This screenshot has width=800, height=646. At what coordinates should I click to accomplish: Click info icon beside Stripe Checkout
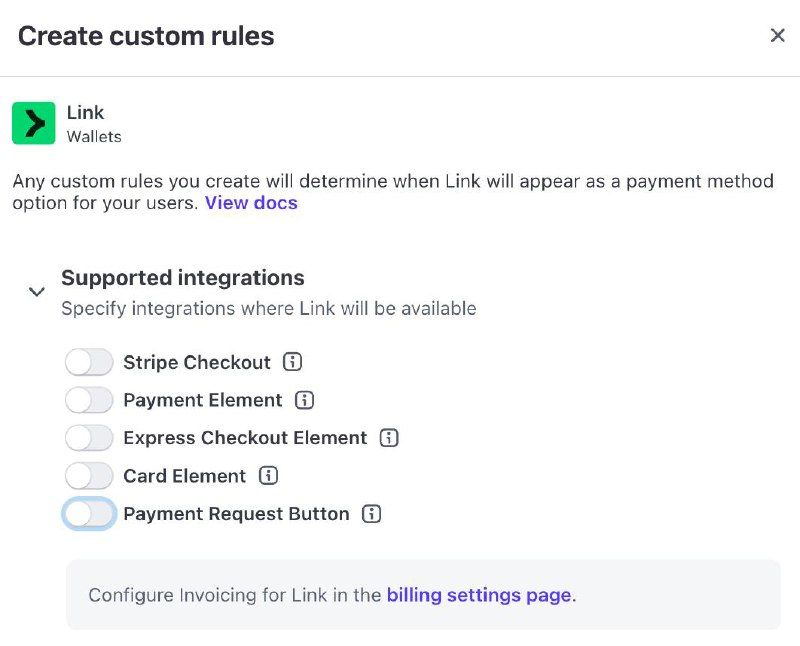pos(292,362)
